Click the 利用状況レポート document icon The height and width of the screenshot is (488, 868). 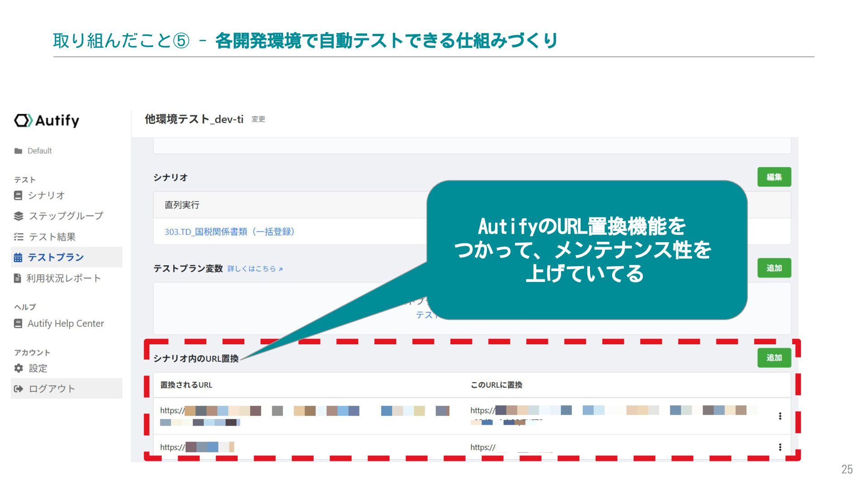point(18,278)
